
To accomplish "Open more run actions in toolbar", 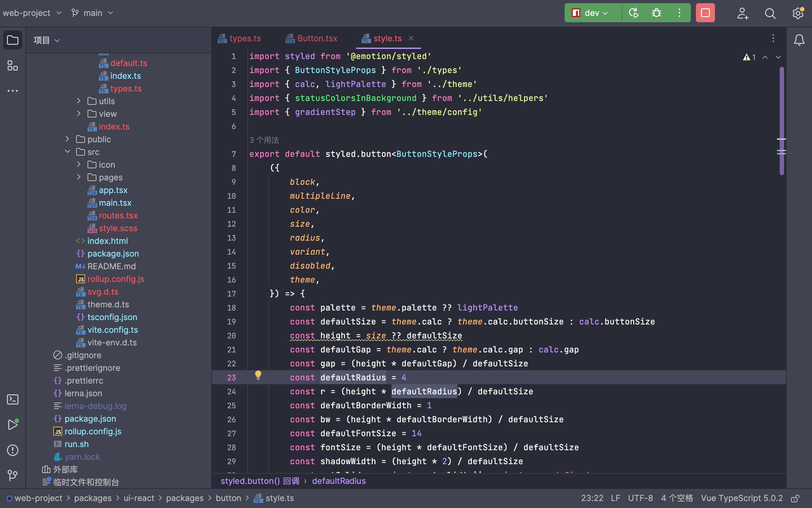I will tap(679, 13).
